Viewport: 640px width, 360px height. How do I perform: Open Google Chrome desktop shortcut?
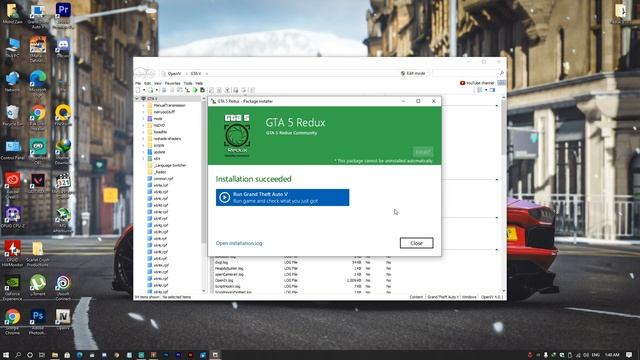(x=13, y=322)
